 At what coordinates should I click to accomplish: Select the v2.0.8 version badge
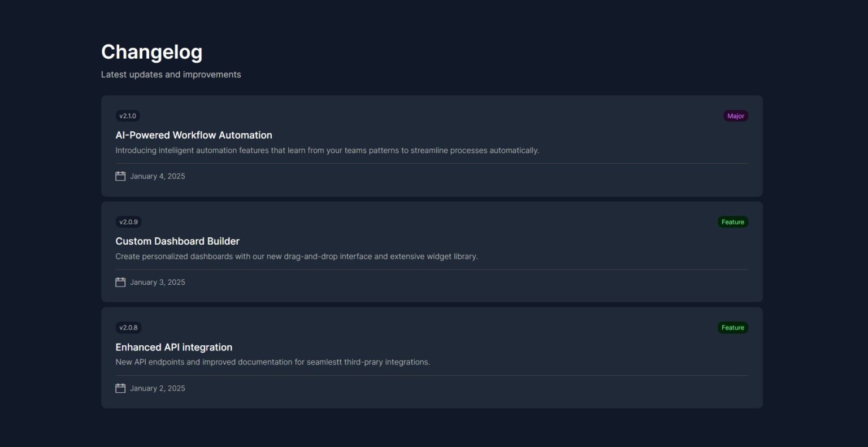point(129,327)
